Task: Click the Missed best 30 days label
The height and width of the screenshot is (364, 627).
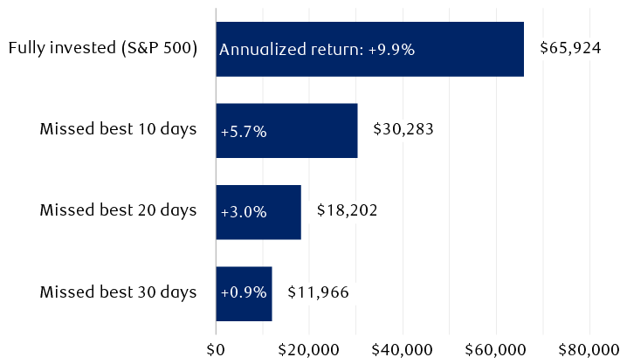Action: click(118, 292)
